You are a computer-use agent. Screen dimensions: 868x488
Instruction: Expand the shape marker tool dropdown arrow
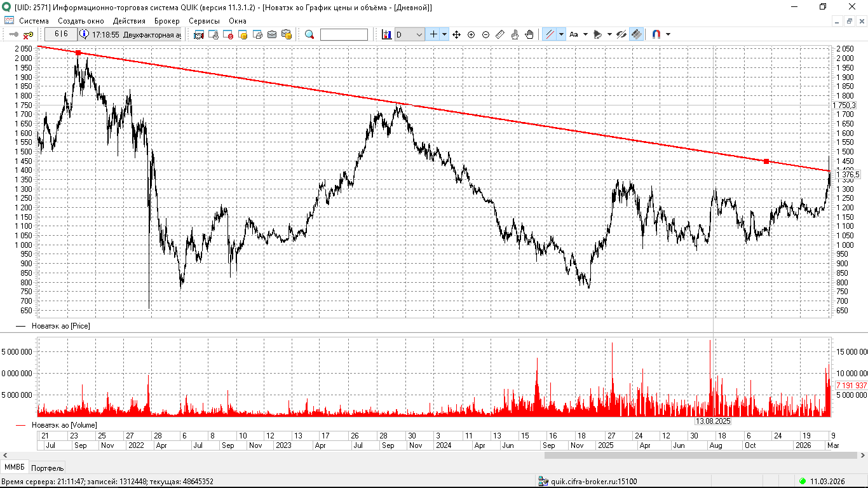coord(609,34)
